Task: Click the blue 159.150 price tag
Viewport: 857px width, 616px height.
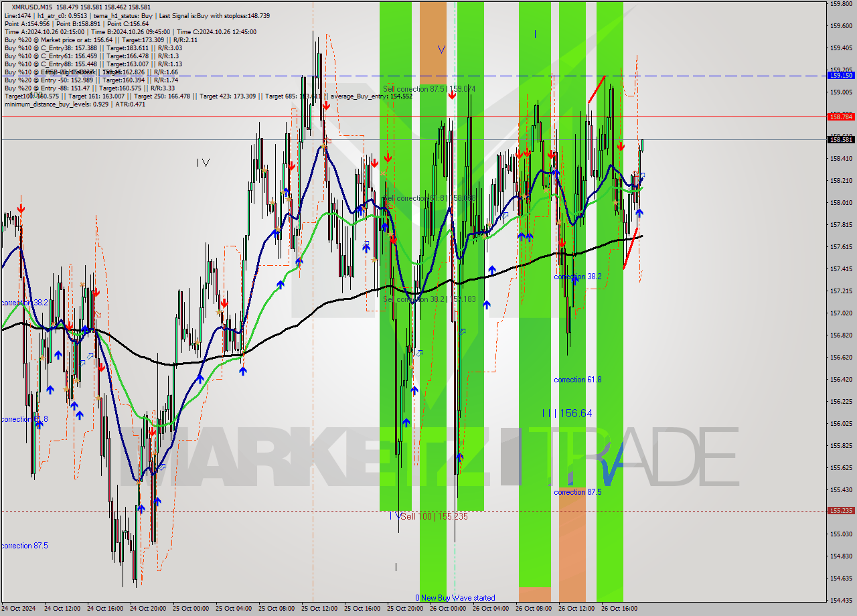Action: [x=841, y=76]
